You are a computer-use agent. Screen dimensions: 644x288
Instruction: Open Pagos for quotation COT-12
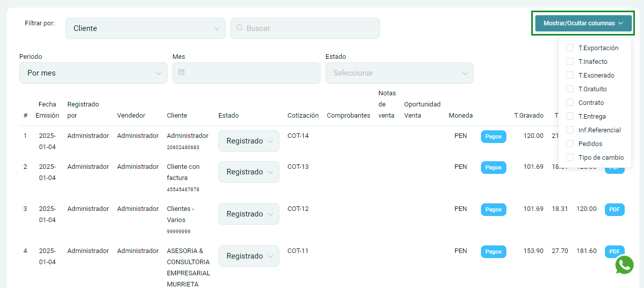pos(493,209)
